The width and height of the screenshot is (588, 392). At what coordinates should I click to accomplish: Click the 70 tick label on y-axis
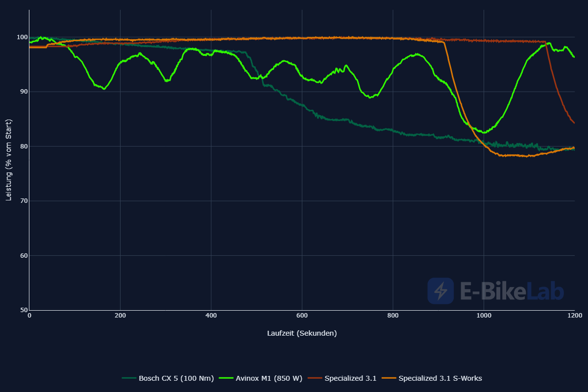(x=23, y=201)
